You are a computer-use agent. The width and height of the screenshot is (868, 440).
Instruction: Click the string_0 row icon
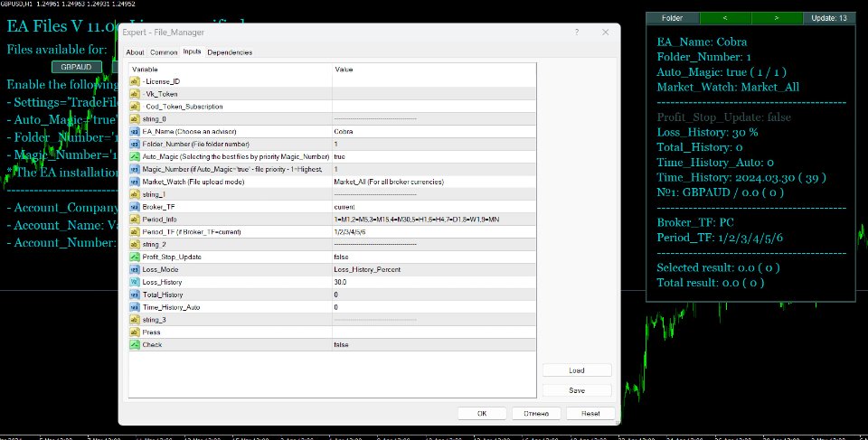135,119
